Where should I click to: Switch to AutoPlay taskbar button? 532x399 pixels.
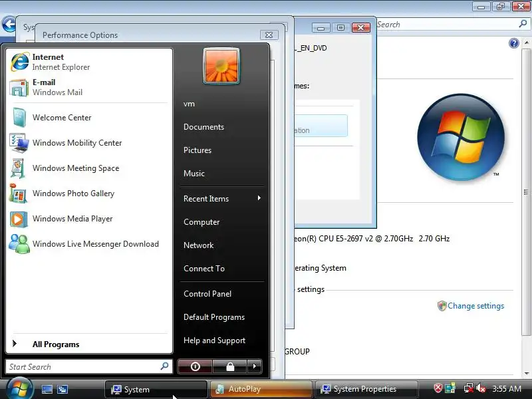261,389
